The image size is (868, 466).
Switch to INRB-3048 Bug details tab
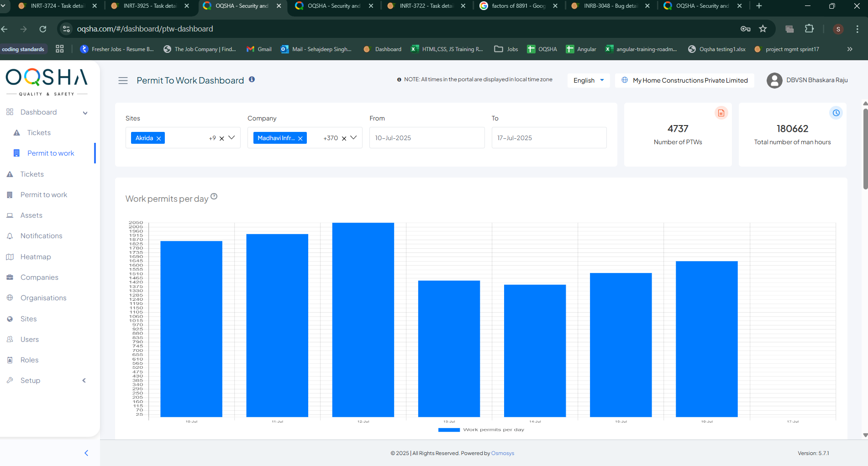point(610,6)
